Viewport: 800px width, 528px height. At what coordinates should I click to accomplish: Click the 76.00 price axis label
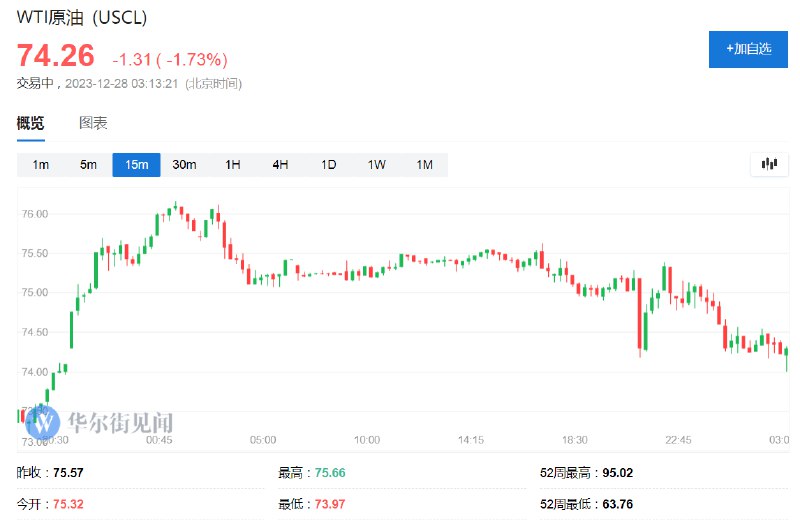[35, 214]
